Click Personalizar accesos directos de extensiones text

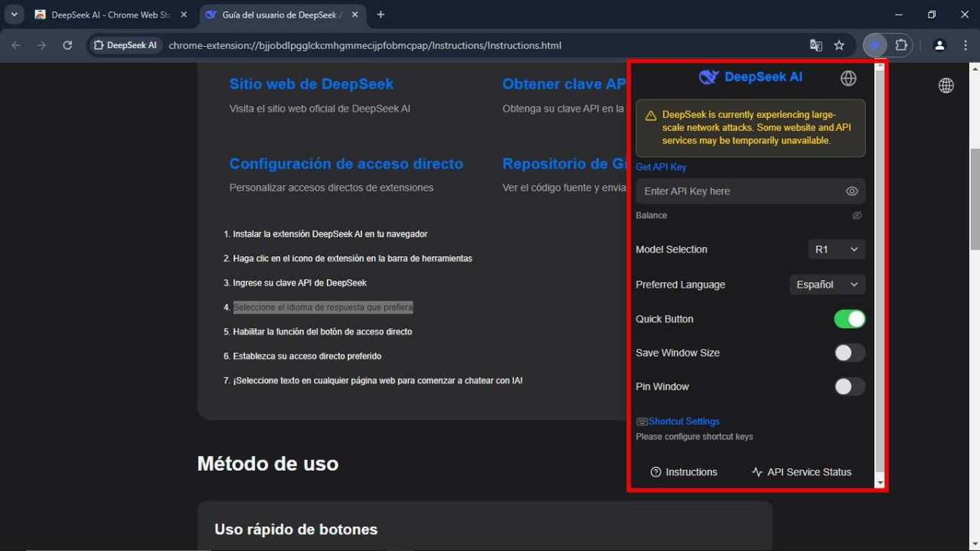click(331, 188)
